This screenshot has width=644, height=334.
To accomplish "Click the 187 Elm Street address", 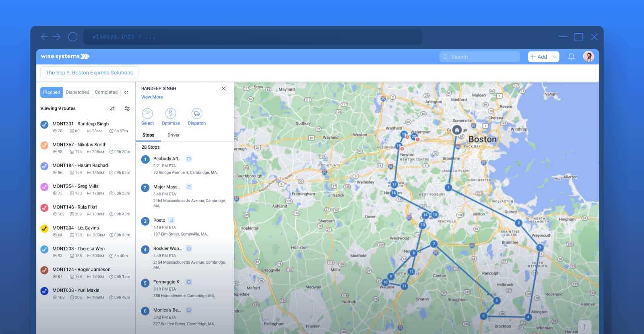I will 180,234.
